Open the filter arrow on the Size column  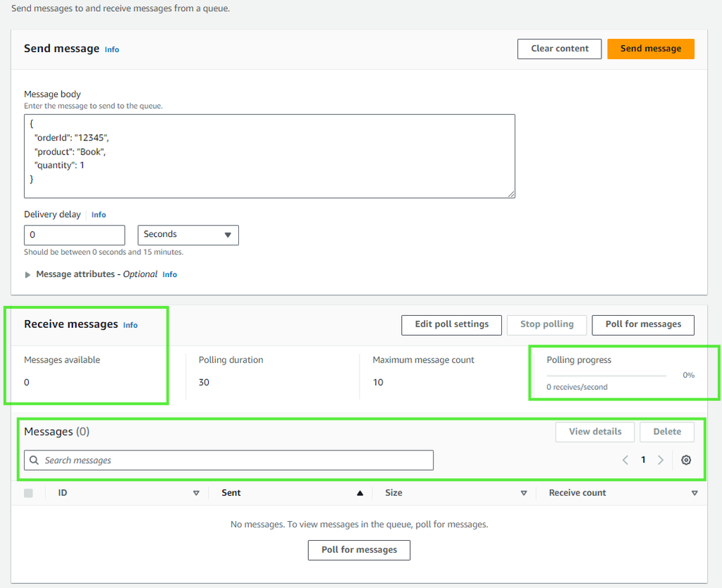[x=524, y=493]
